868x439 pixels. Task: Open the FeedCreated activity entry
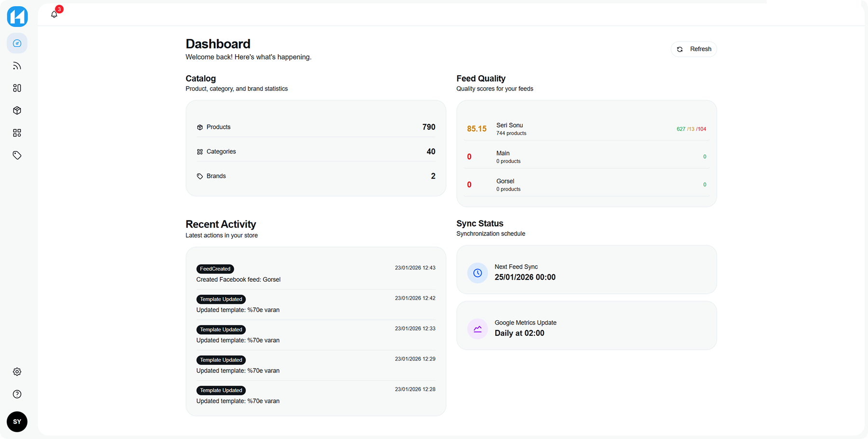pyautogui.click(x=315, y=274)
